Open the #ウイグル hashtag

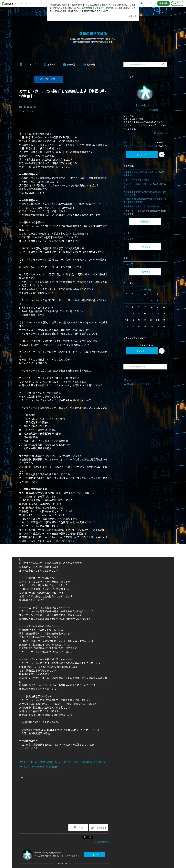[25, 767]
